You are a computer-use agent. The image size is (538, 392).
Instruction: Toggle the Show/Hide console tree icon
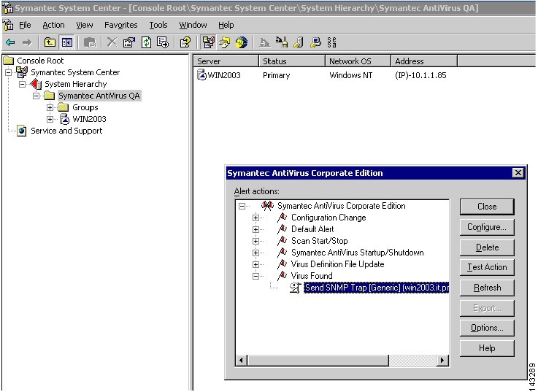66,42
